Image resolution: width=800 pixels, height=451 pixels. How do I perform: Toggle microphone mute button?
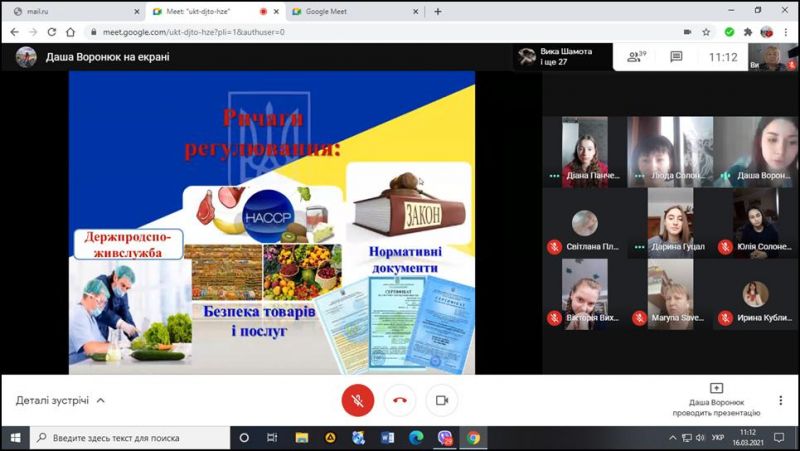(x=358, y=400)
